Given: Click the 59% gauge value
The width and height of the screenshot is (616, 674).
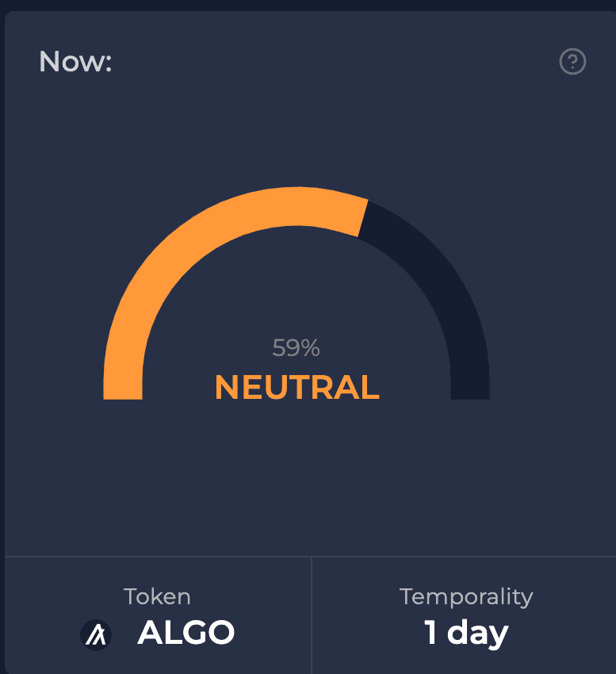Looking at the screenshot, I should pyautogui.click(x=296, y=348).
